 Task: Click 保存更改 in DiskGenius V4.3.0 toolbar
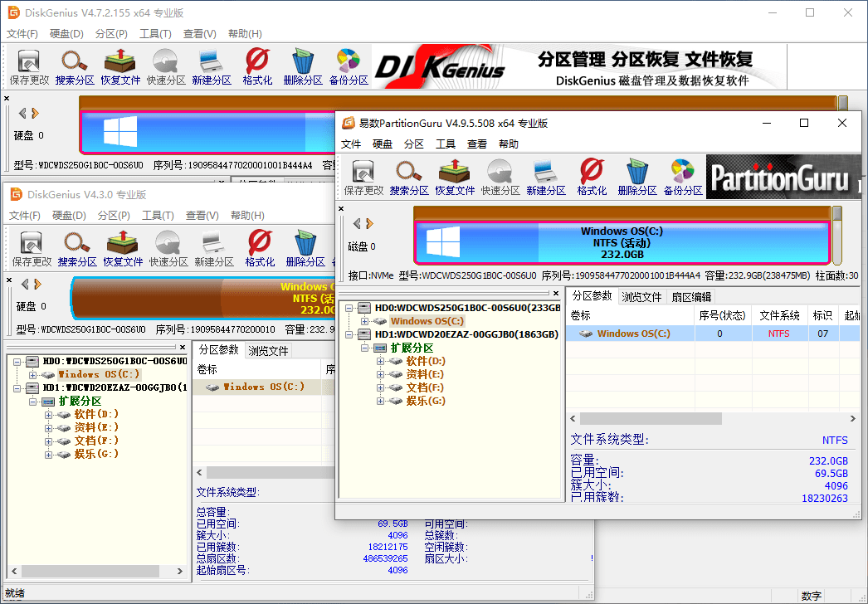click(32, 249)
